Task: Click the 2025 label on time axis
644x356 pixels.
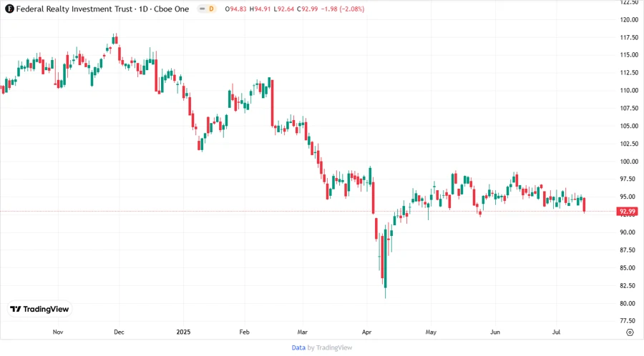Action: [x=183, y=332]
